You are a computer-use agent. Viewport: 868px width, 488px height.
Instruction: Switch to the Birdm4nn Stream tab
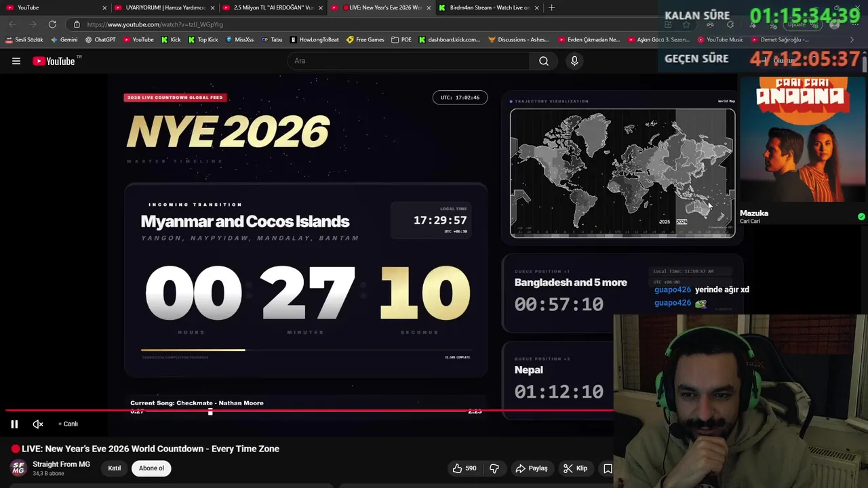pyautogui.click(x=488, y=7)
